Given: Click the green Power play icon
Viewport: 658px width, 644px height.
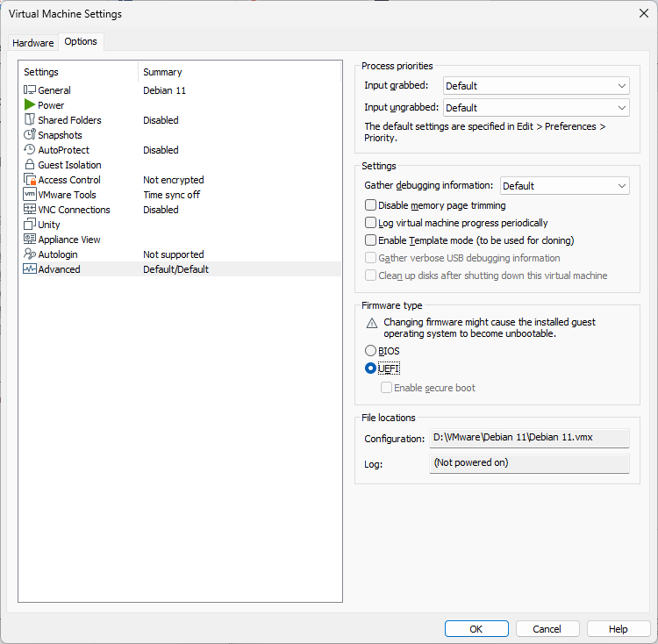Looking at the screenshot, I should 29,104.
